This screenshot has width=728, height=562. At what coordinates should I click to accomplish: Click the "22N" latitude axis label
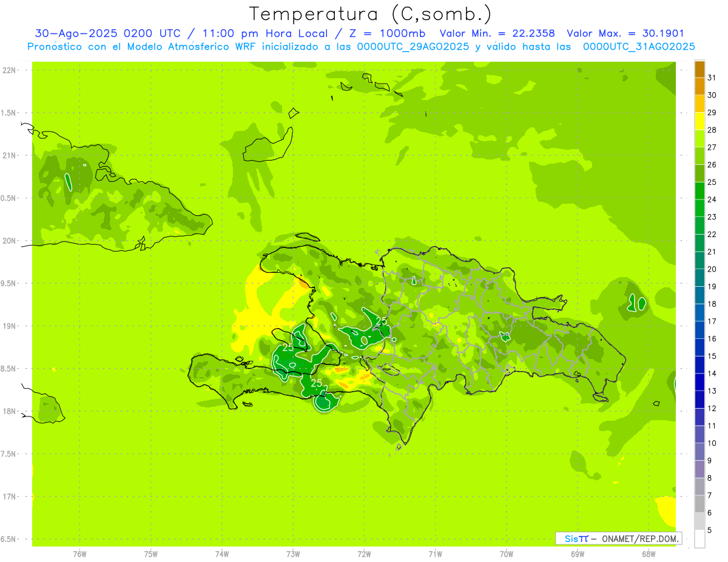coord(10,70)
